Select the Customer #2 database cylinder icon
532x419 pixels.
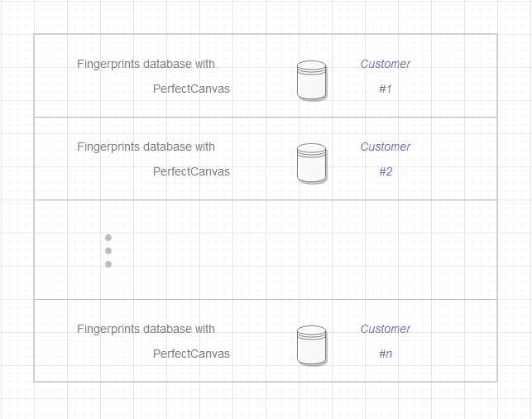311,163
